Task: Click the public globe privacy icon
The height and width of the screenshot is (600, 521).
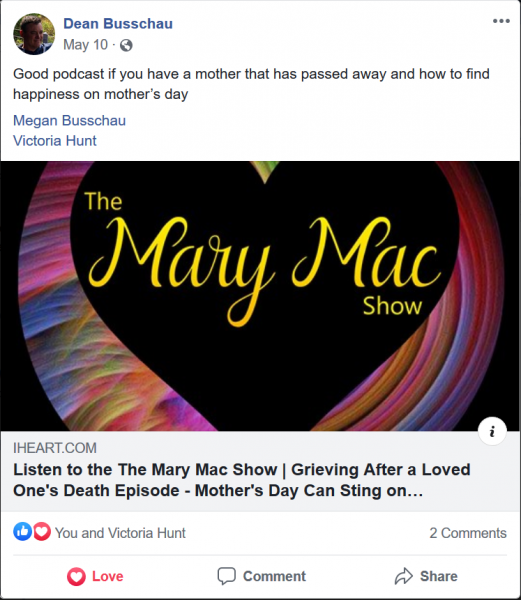Action: [126, 46]
